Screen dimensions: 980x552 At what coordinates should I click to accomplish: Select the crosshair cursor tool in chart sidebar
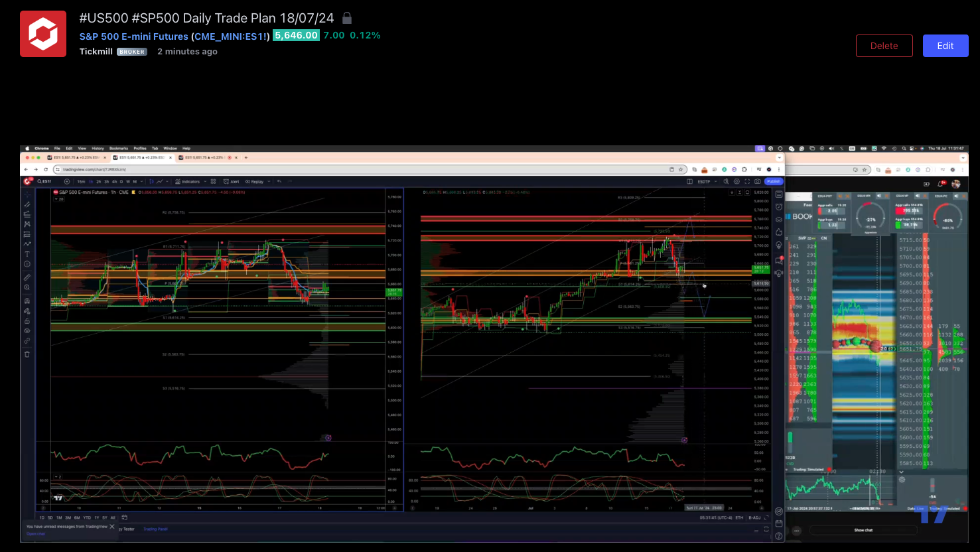(x=27, y=195)
